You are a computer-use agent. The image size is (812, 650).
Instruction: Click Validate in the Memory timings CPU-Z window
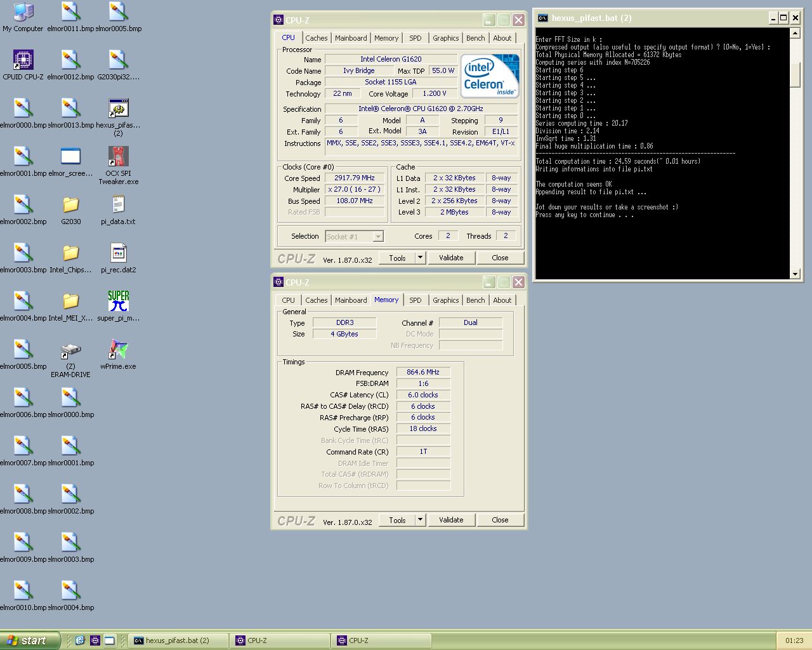click(x=451, y=520)
